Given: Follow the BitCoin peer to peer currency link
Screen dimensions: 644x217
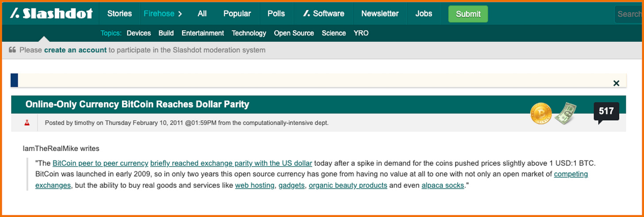Looking at the screenshot, I should tap(100, 163).
